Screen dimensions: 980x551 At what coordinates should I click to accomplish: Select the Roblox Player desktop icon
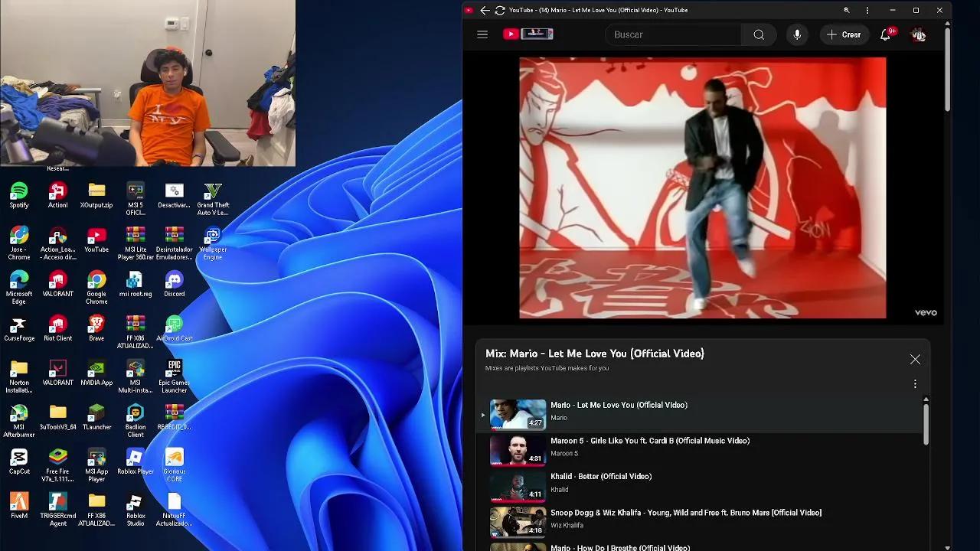[136, 462]
